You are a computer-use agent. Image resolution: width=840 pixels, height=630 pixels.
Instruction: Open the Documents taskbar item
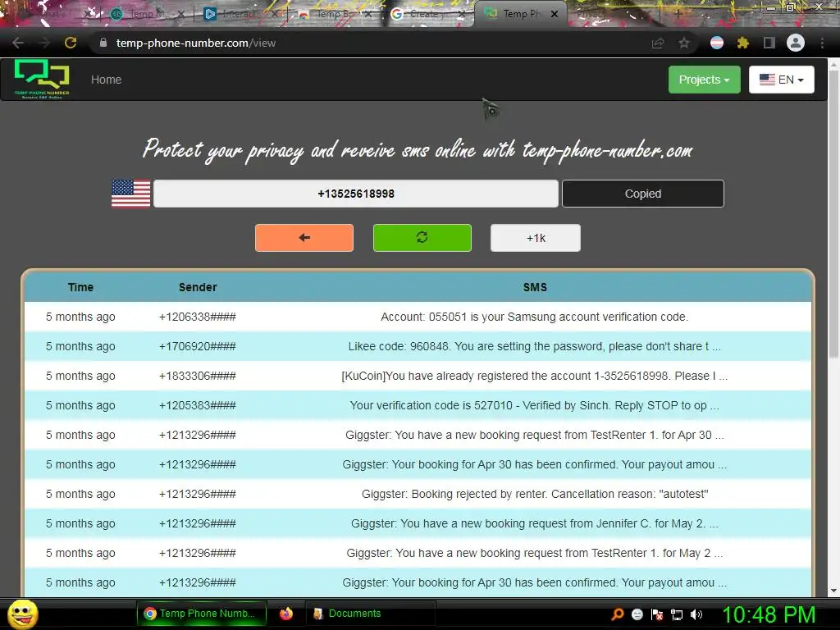click(x=370, y=614)
